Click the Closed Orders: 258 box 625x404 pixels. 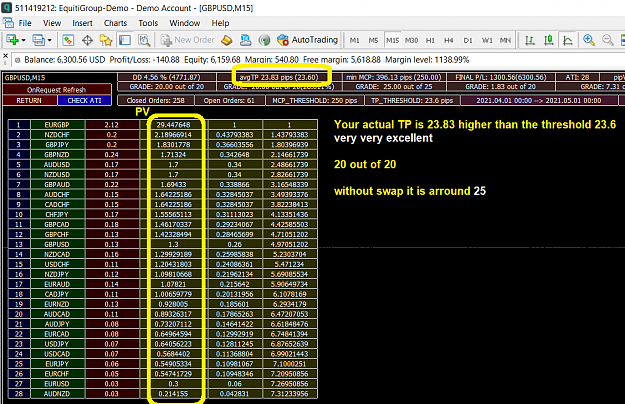(x=155, y=100)
